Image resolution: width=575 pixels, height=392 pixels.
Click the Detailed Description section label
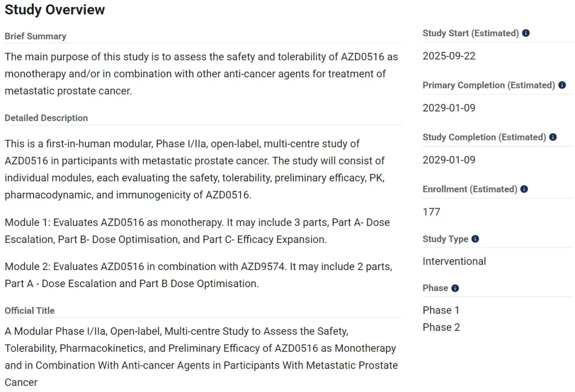(x=46, y=118)
